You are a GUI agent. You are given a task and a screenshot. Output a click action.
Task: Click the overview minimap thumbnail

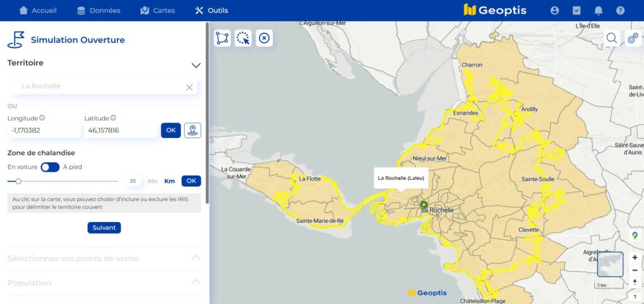610,264
